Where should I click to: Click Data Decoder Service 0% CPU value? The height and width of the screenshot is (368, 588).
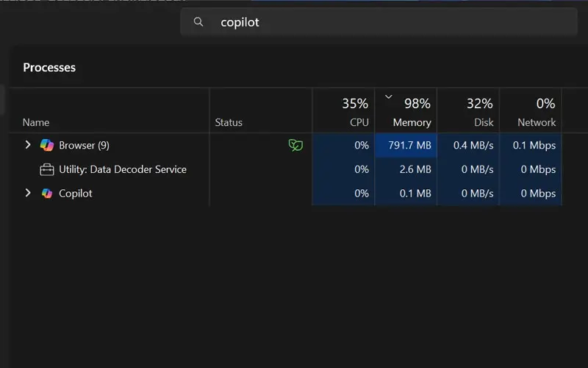(x=362, y=169)
